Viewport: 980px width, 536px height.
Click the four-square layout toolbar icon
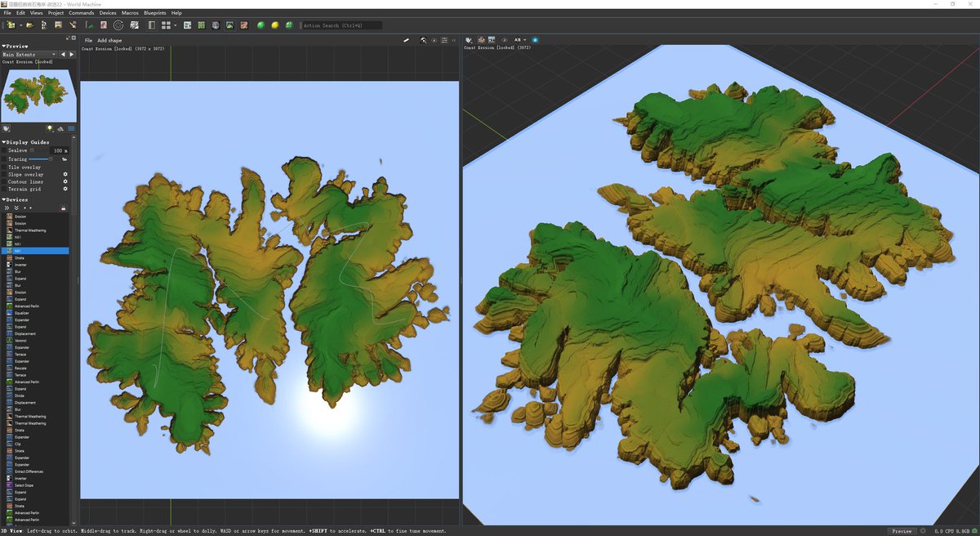[x=166, y=25]
